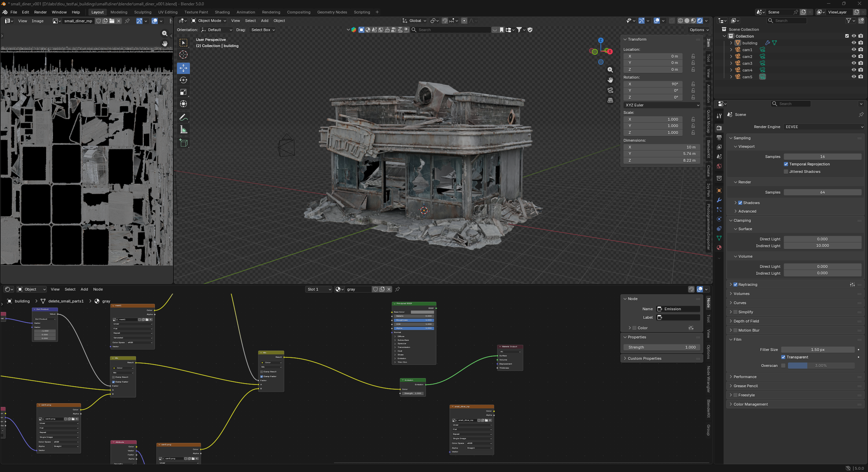Unlink the gray material with X button
868x472 pixels.
(389, 289)
